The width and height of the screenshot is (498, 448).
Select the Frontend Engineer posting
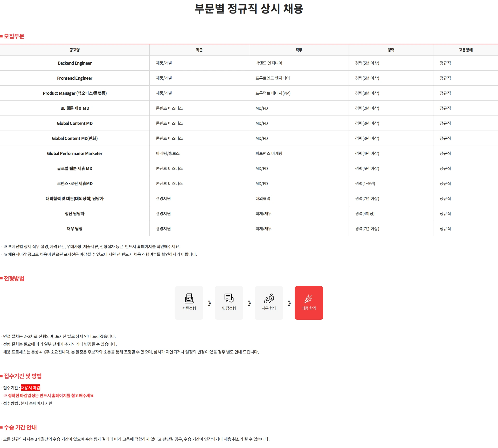[x=75, y=78]
